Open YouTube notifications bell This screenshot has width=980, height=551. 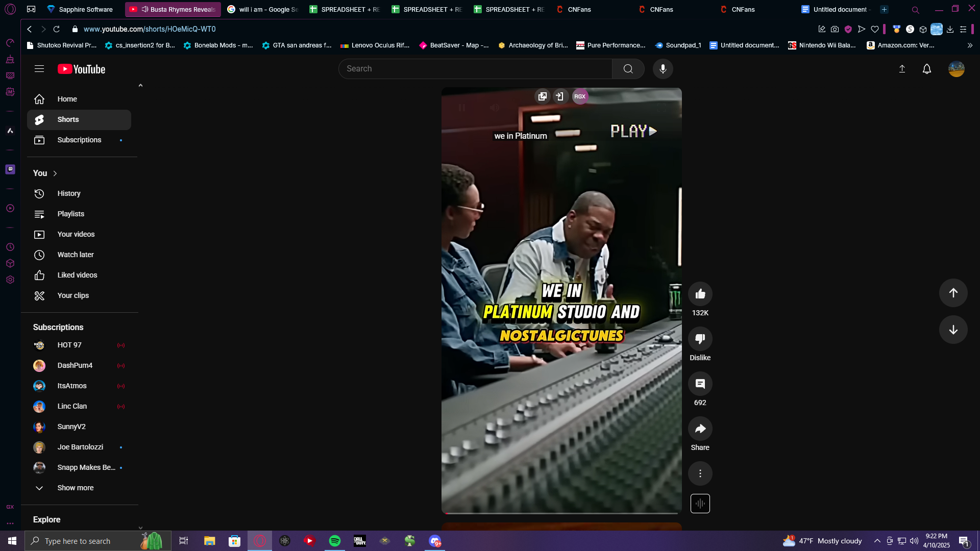point(926,69)
